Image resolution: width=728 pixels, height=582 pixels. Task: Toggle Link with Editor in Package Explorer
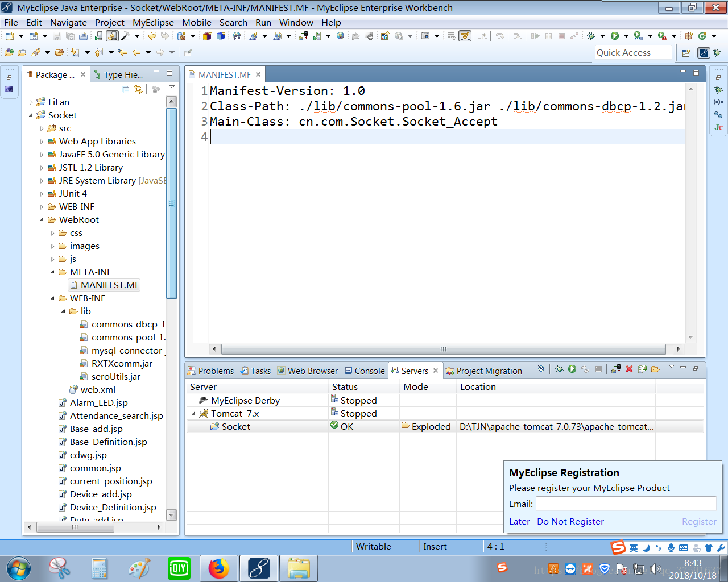click(138, 89)
